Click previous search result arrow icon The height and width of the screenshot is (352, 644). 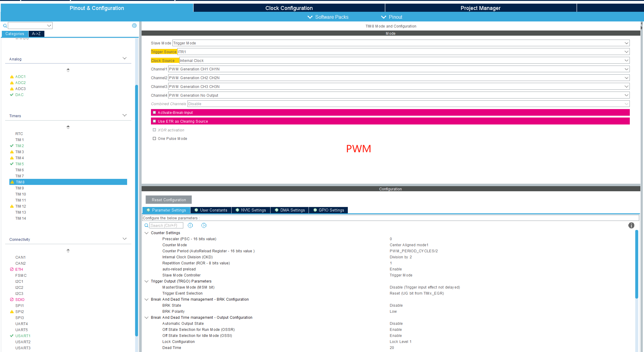(190, 225)
